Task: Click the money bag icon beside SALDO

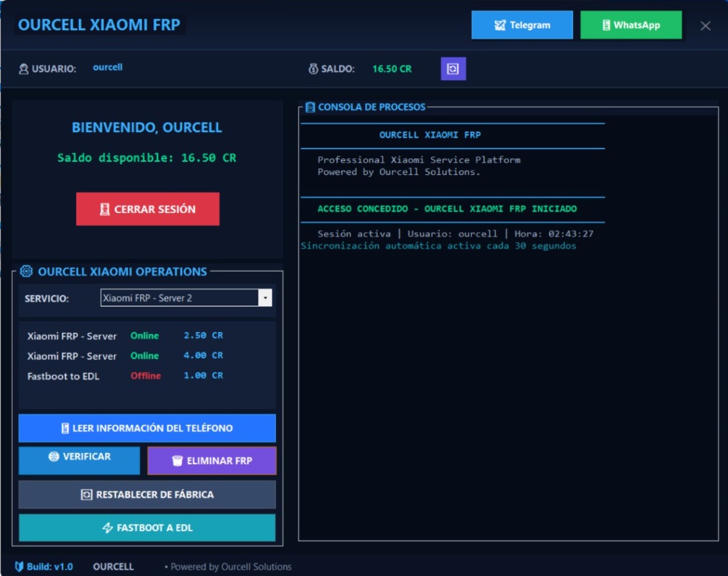Action: (x=313, y=69)
